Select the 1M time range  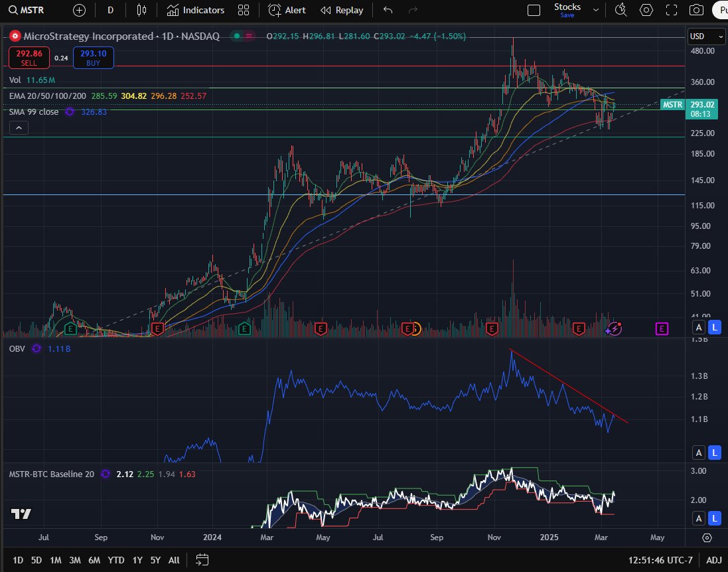pos(56,560)
